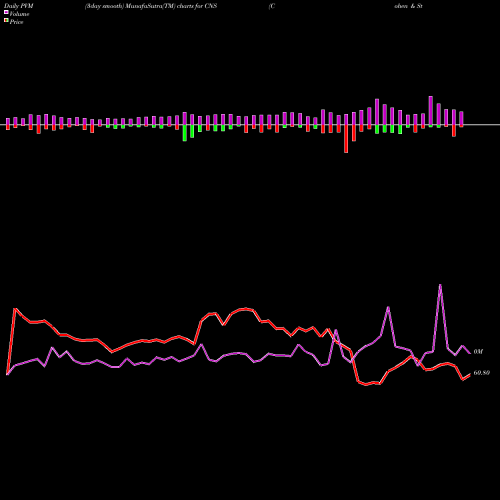Image resolution: width=500 pixels, height=500 pixels.
Task: Click the 0M volume value label
Action: tap(478, 352)
